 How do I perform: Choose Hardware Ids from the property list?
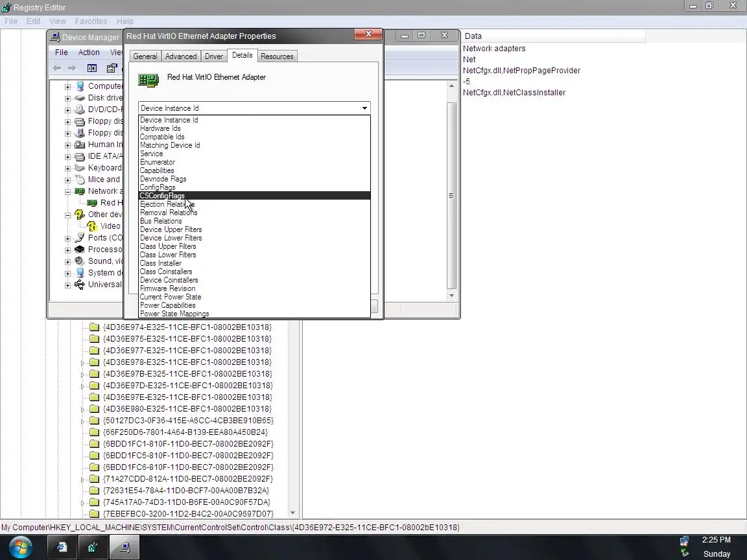(x=254, y=128)
